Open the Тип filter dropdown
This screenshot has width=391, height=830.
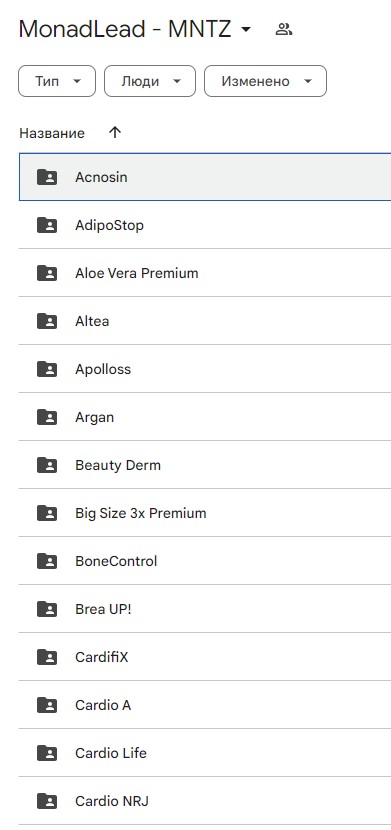point(57,81)
